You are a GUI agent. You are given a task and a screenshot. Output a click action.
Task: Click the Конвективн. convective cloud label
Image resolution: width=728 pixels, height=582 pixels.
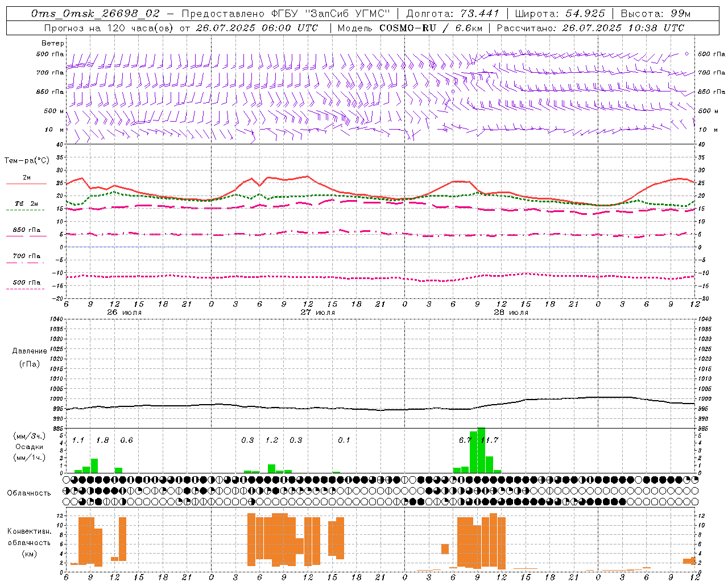[x=30, y=531]
